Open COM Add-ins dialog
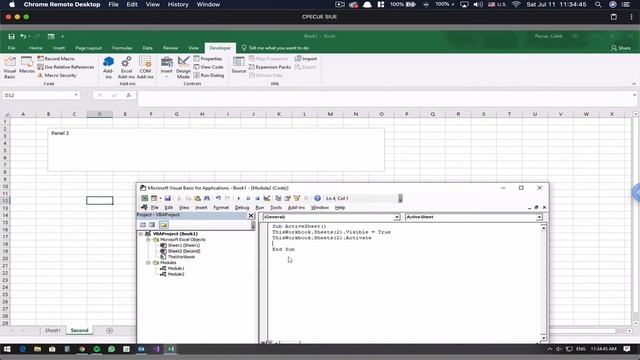This screenshot has width=640, height=360. (x=145, y=67)
